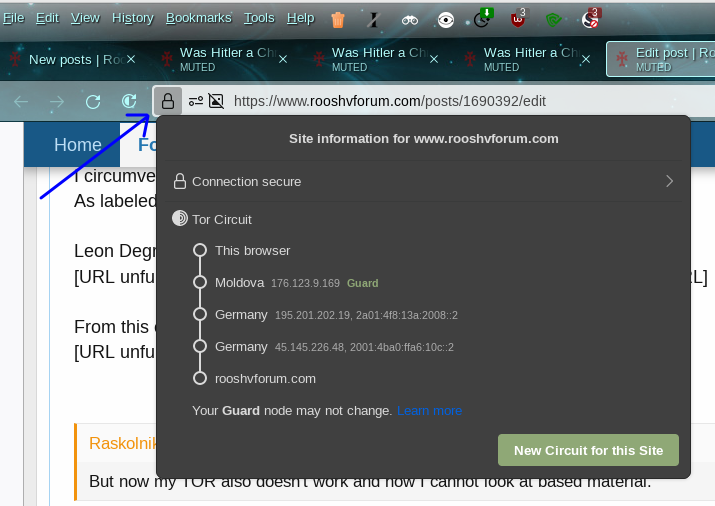This screenshot has width=715, height=506.
Task: Close the second Was Hitler tab
Action: click(434, 59)
